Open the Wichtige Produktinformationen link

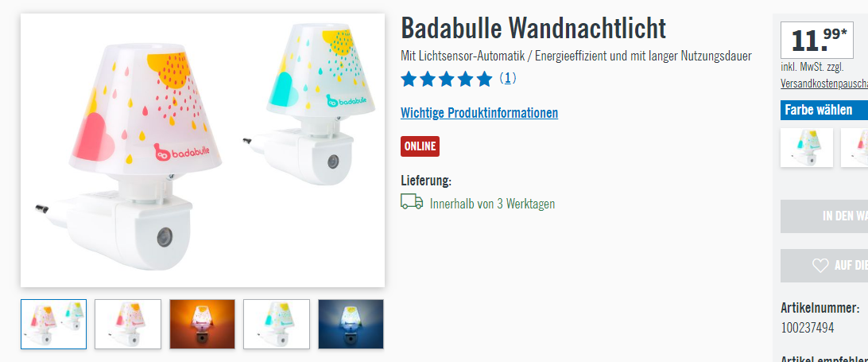point(479,113)
